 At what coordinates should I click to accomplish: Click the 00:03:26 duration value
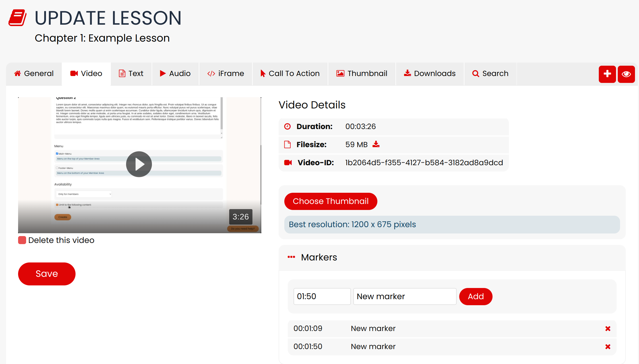coord(360,126)
